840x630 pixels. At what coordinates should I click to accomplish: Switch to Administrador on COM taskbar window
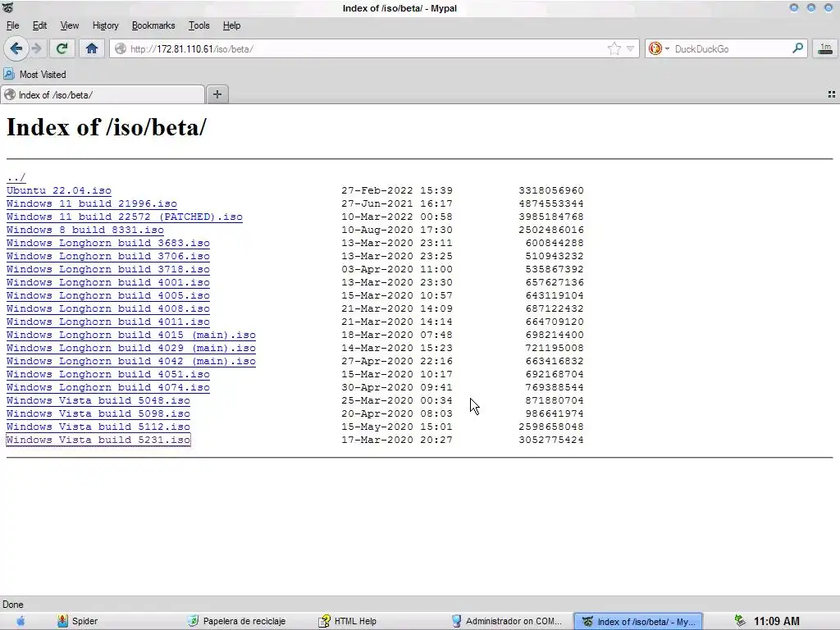(506, 621)
